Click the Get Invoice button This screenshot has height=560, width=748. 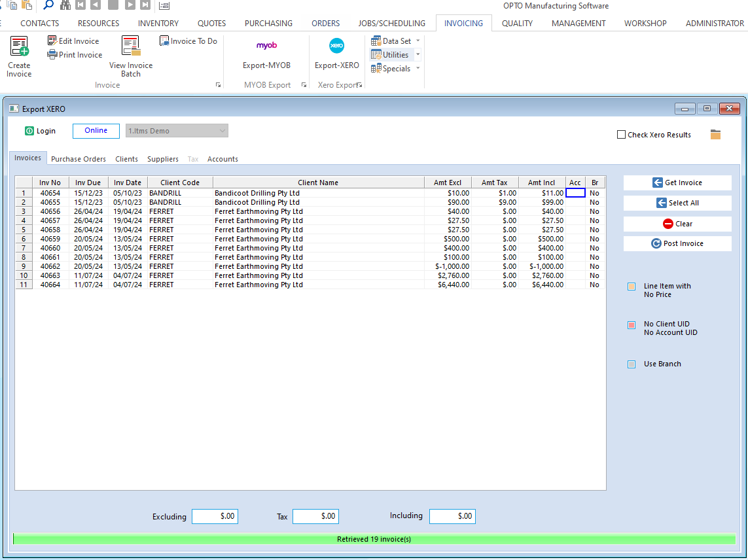(677, 183)
